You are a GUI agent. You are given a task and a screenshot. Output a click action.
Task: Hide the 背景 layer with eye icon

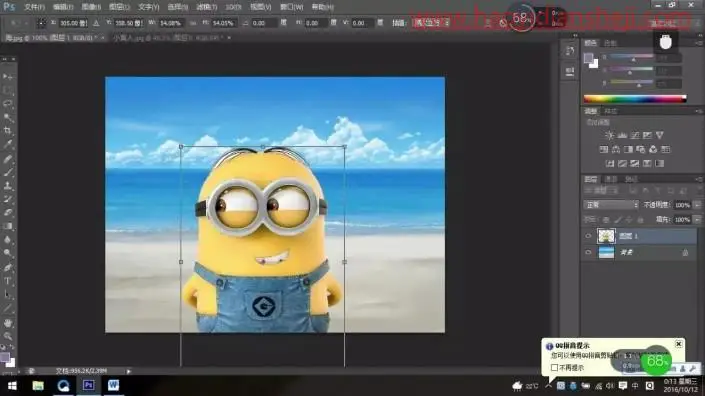pos(588,253)
